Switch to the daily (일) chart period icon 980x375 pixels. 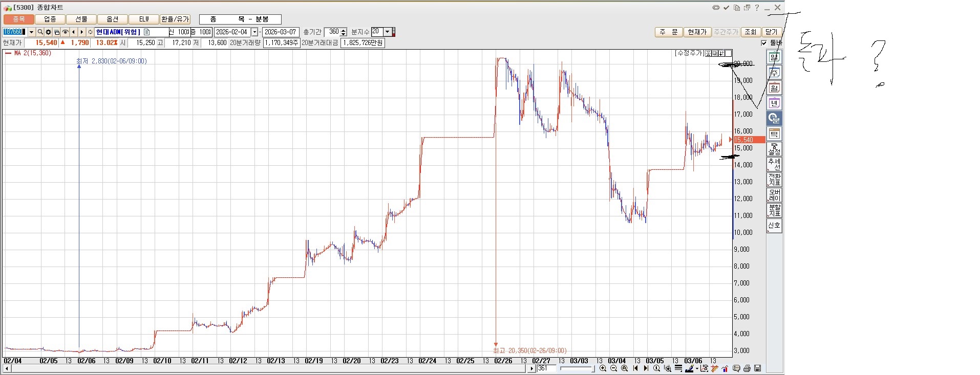tap(774, 57)
